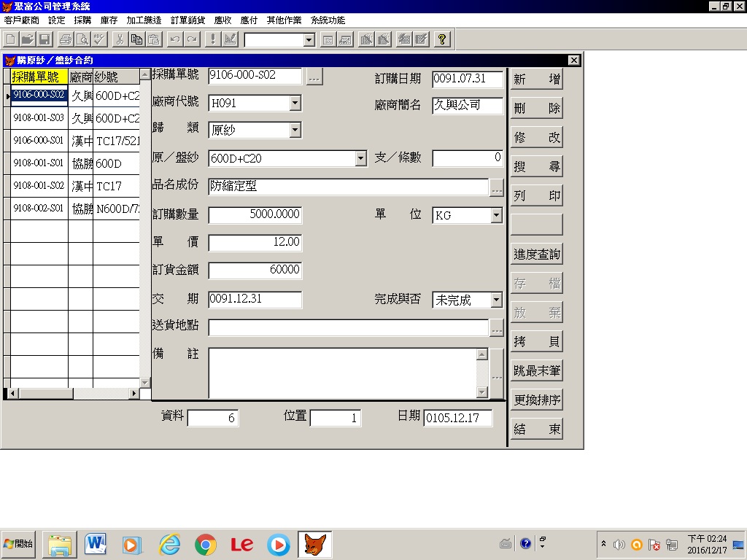Expand the 歸類 dropdown showing 原紗
Viewport: 747px width, 560px height.
pyautogui.click(x=295, y=131)
